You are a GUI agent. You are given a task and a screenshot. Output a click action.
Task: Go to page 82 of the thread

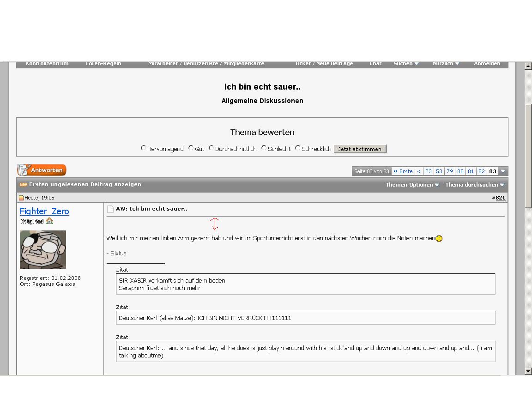[x=481, y=171]
